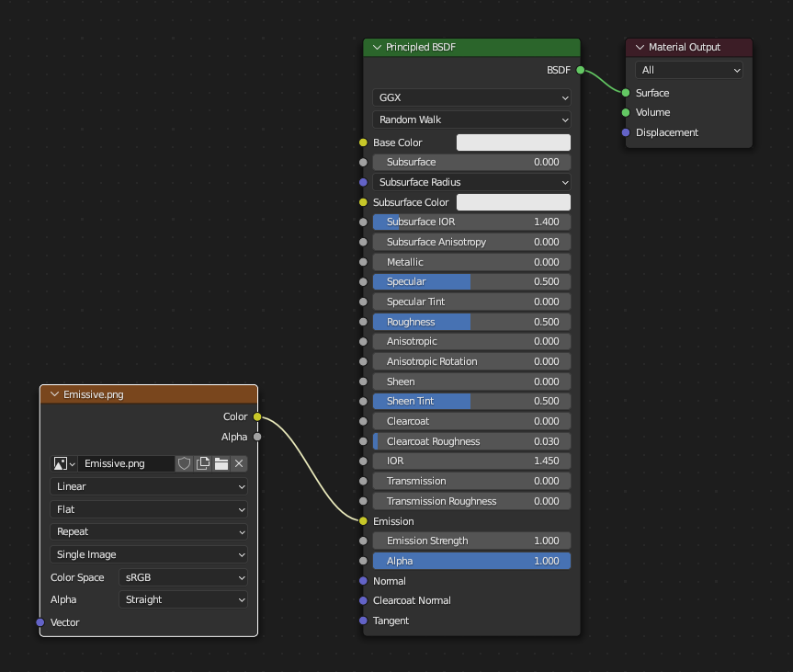The width and height of the screenshot is (793, 672).
Task: Click the Sheen slider
Action: (x=471, y=382)
